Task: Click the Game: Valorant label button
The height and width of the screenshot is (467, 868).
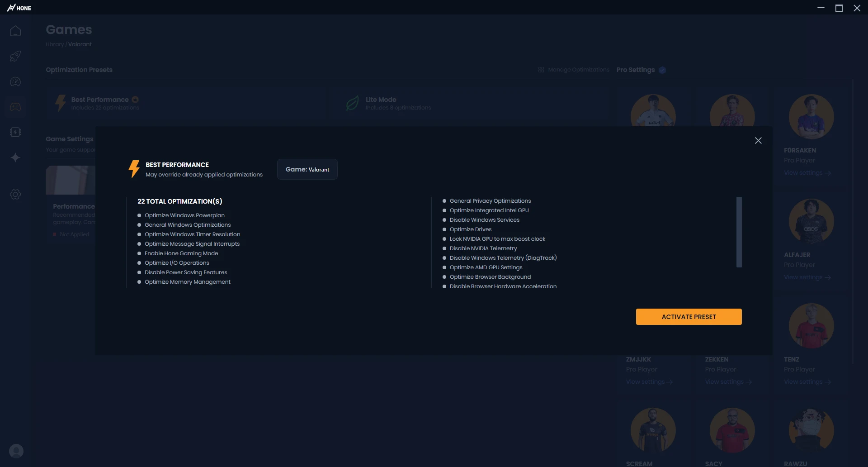Action: tap(307, 170)
